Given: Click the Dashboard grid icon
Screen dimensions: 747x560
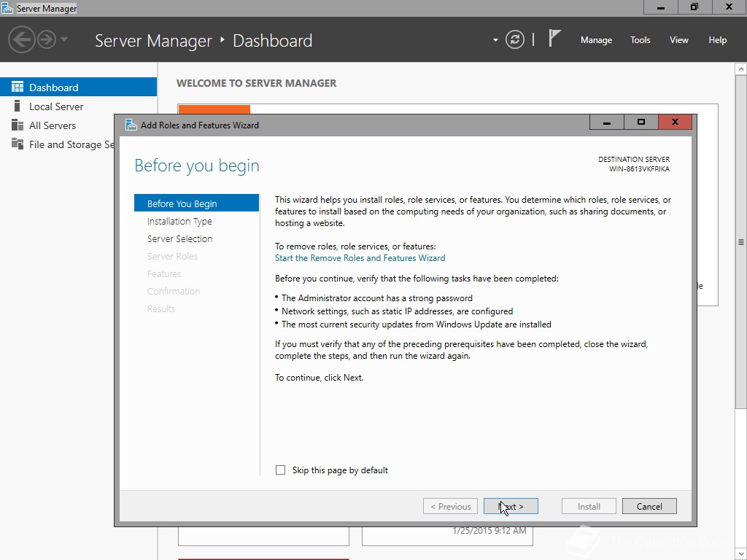Looking at the screenshot, I should click(x=18, y=87).
